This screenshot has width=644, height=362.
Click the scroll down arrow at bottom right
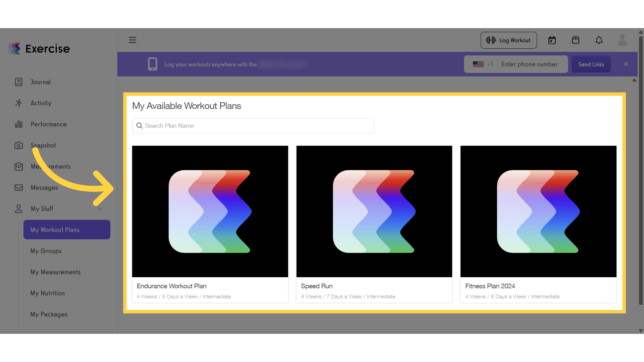(641, 331)
